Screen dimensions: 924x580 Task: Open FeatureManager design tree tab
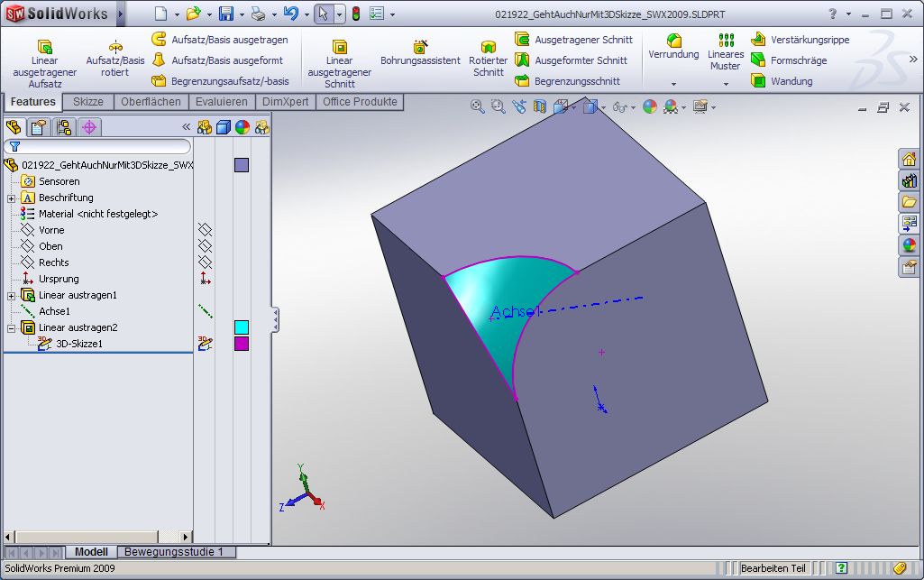click(14, 126)
